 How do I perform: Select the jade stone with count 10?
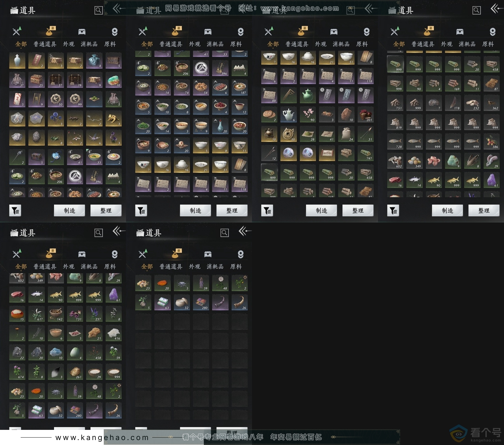(x=113, y=80)
